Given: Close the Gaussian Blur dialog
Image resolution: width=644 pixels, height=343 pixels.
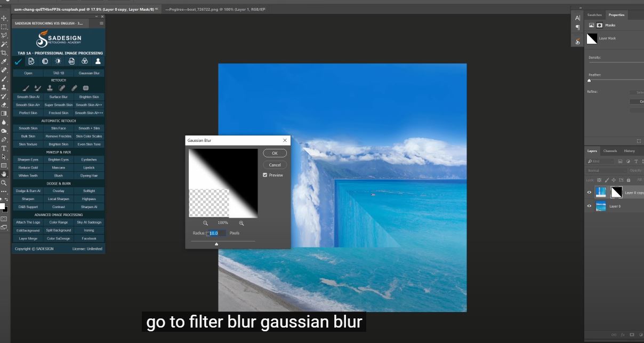Looking at the screenshot, I should pyautogui.click(x=285, y=140).
